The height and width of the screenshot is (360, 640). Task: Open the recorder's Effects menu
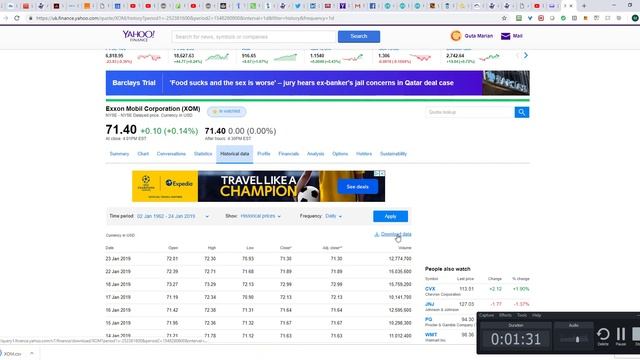coord(505,315)
